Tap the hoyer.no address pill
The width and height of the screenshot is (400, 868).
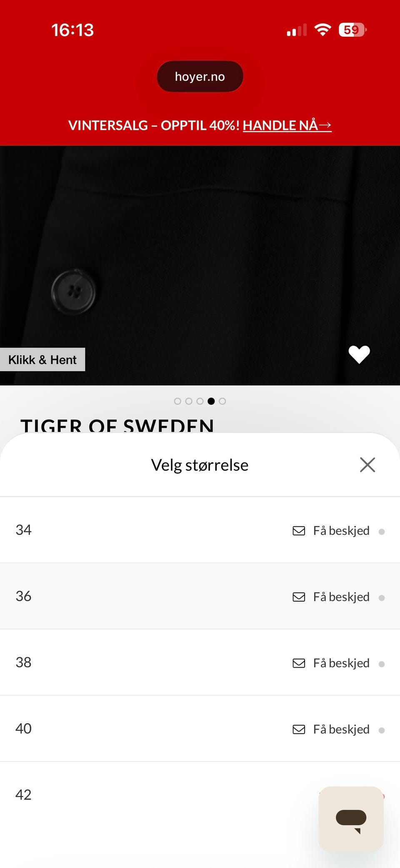200,76
